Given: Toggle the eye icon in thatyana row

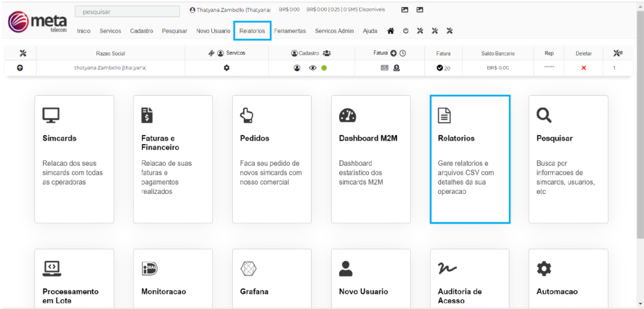Looking at the screenshot, I should pos(312,68).
